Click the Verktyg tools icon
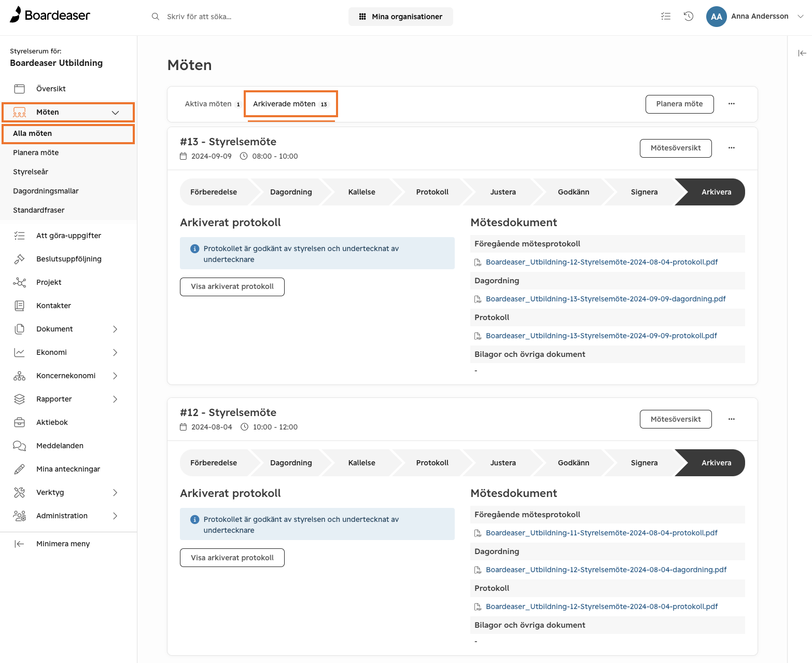 tap(19, 492)
